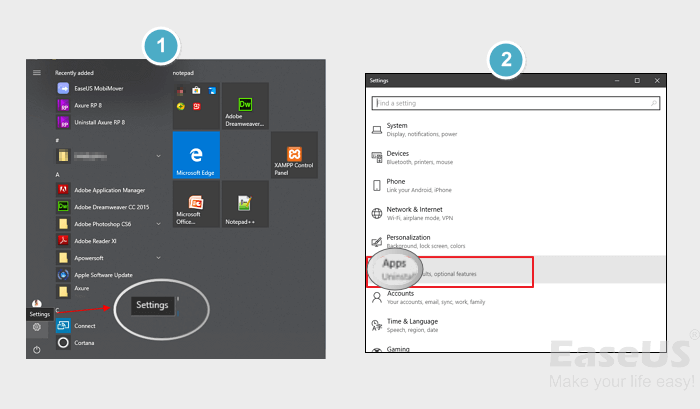Click the search magnifier icon in Settings
This screenshot has width=700, height=409.
[654, 103]
